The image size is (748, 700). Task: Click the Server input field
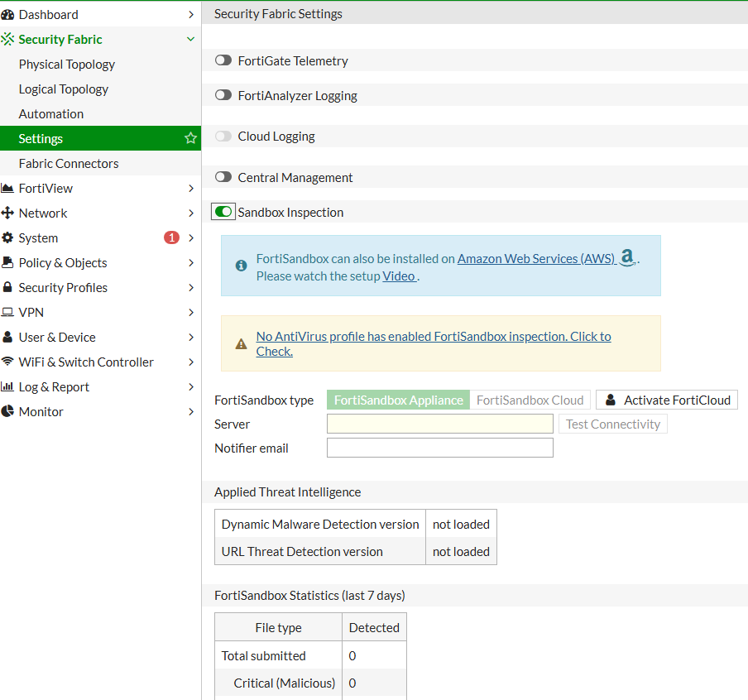(440, 424)
